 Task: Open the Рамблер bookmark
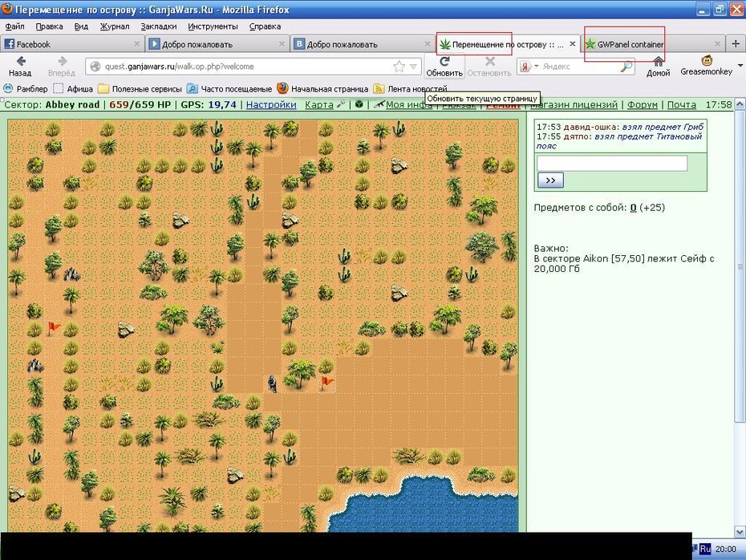point(25,88)
